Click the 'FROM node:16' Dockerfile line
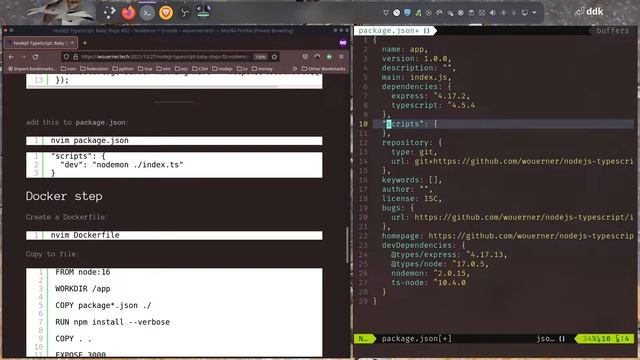 pyautogui.click(x=83, y=272)
